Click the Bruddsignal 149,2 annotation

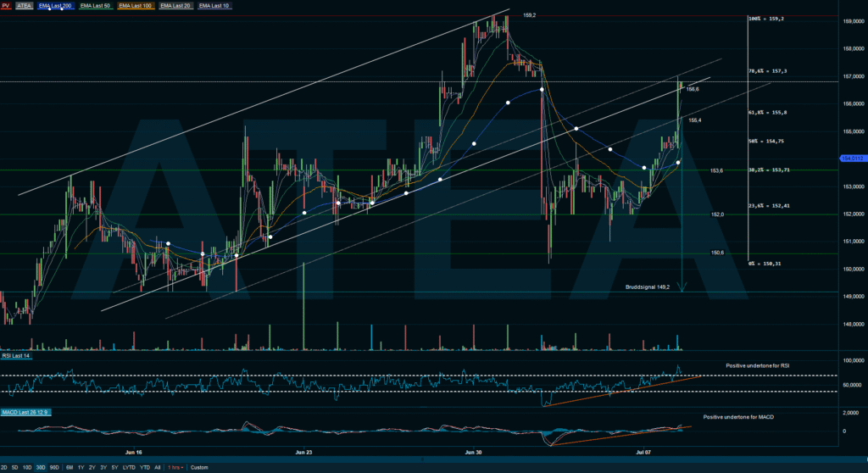[x=647, y=287]
